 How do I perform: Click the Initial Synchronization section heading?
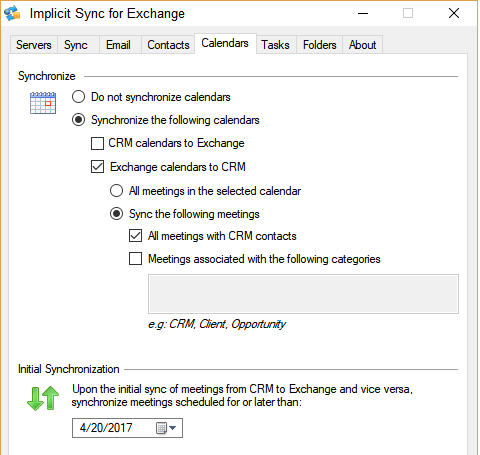(69, 369)
